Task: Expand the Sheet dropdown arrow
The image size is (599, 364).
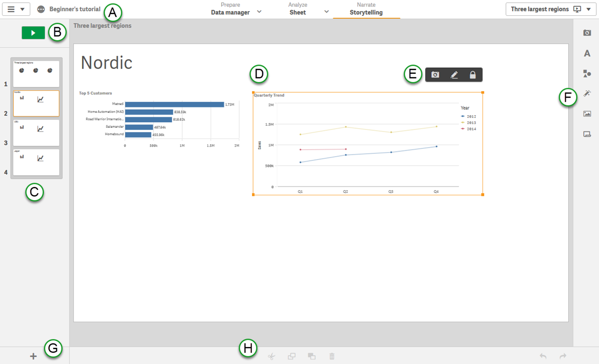Action: pos(326,12)
